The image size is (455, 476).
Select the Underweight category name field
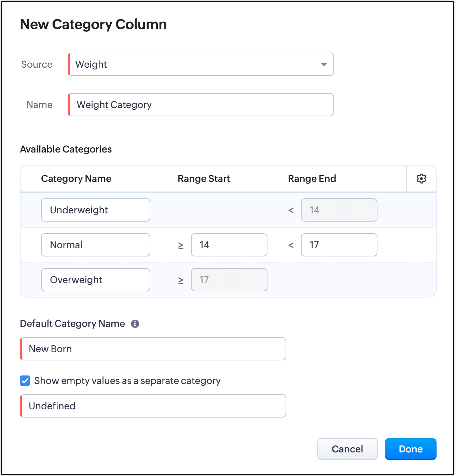[96, 210]
